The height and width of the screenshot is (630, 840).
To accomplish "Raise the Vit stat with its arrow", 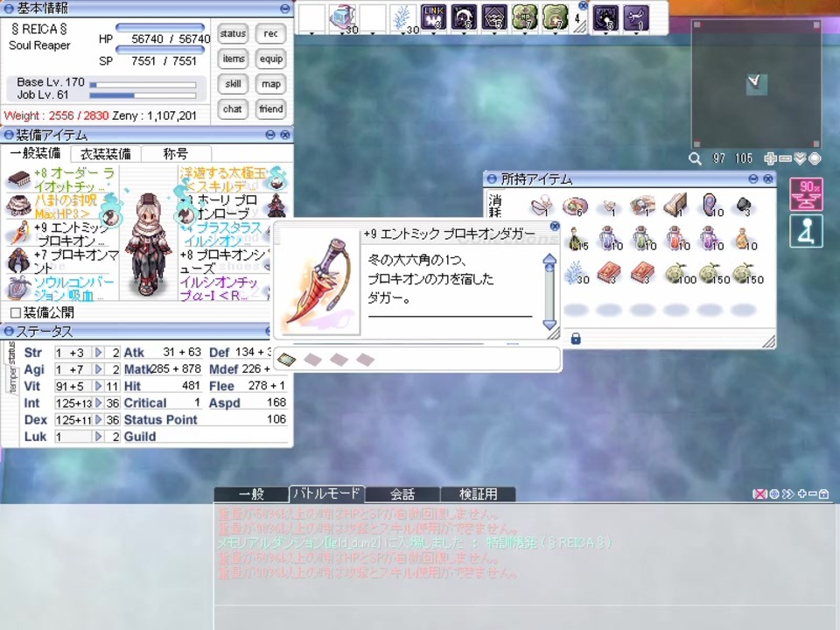I will [98, 386].
